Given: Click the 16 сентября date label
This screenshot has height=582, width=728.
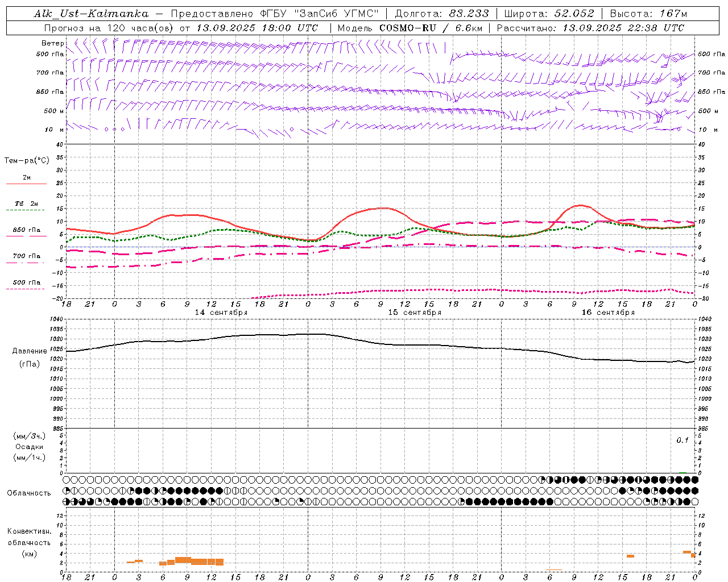Looking at the screenshot, I should [x=608, y=313].
